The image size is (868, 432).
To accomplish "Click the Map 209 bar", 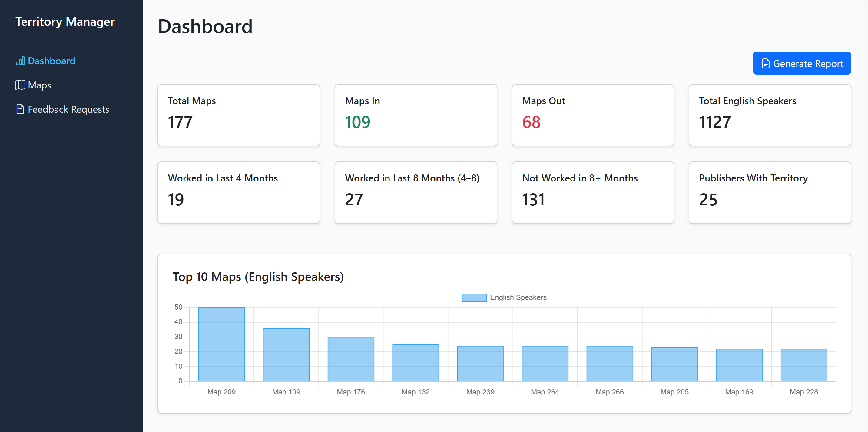I will coord(221,344).
